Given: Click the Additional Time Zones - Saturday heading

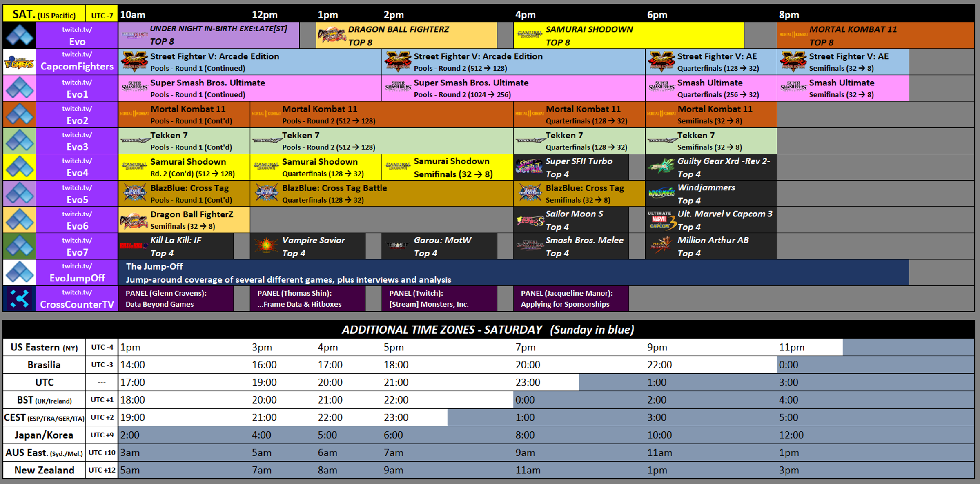Looking at the screenshot, I should coord(488,330).
